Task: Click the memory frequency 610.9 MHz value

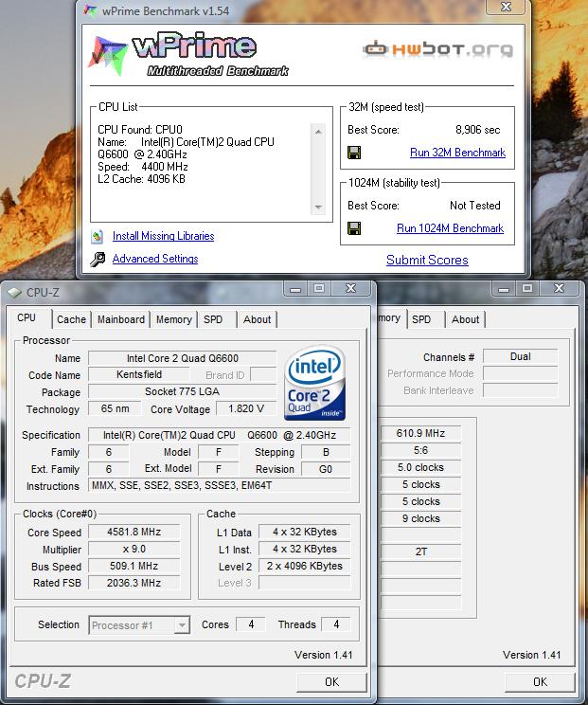Action: click(x=420, y=433)
